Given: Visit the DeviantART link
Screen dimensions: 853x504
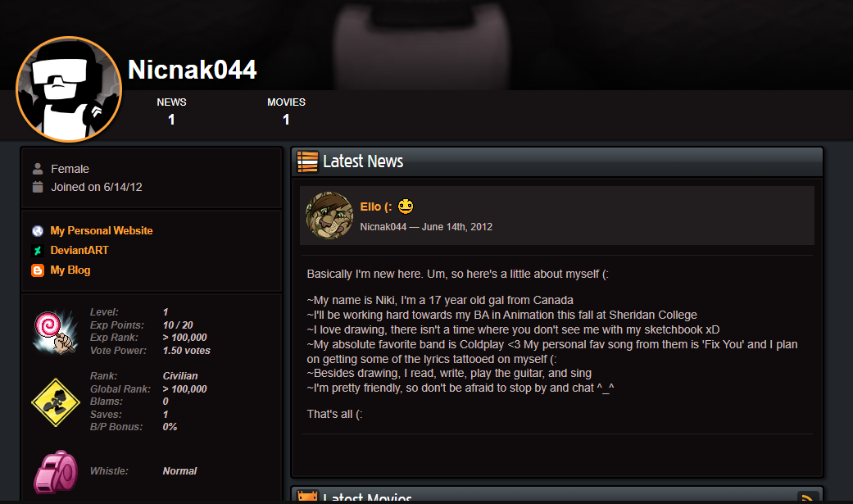Looking at the screenshot, I should coord(79,251).
